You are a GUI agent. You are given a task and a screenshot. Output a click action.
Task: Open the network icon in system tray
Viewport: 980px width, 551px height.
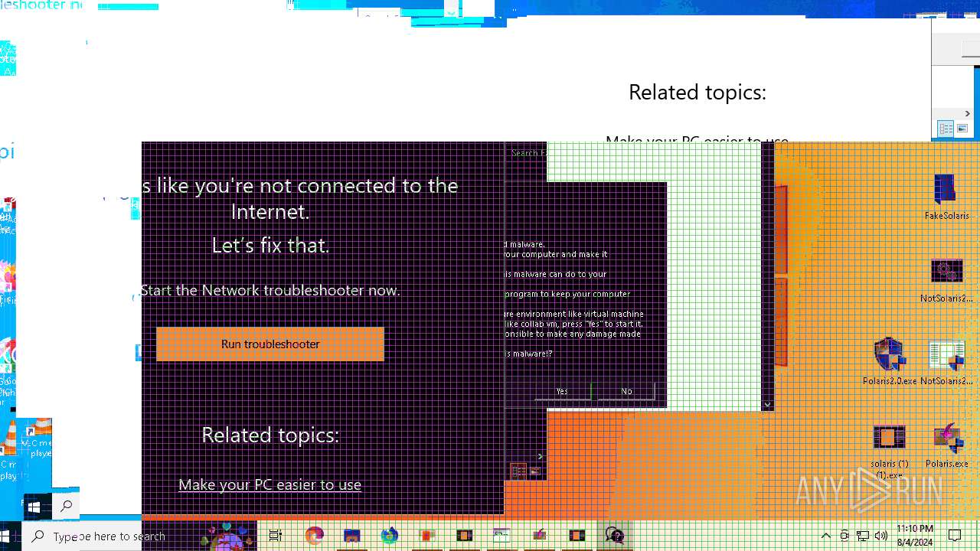[x=863, y=536]
